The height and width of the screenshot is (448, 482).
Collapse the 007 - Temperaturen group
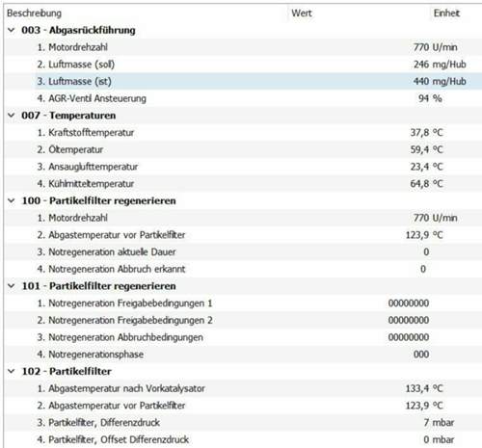(12, 116)
